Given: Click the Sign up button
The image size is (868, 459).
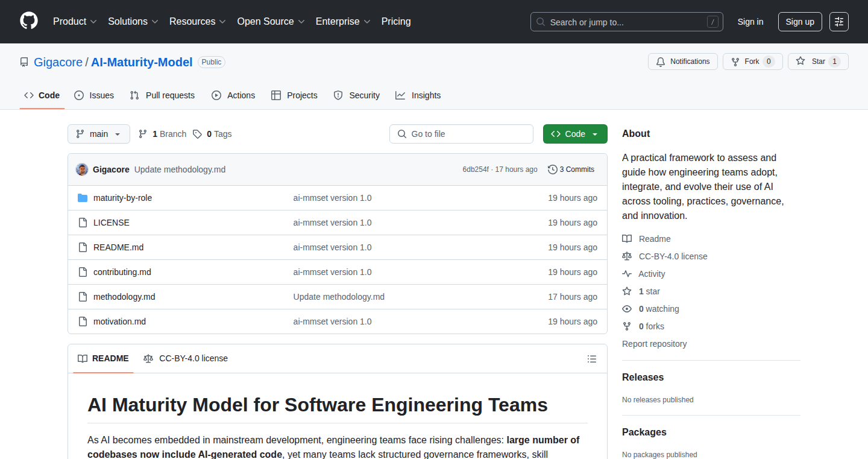Looking at the screenshot, I should point(800,22).
